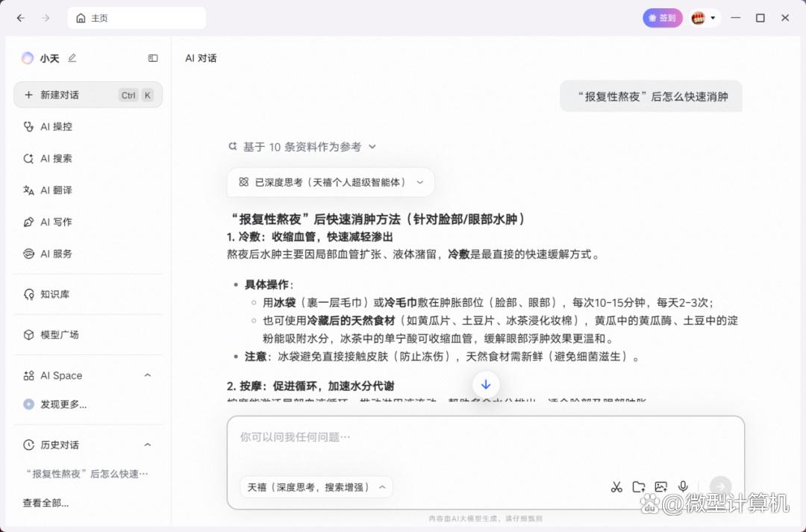This screenshot has width=806, height=532.
Task: Expand the 已深度思考 thinking details
Action: pos(331,182)
